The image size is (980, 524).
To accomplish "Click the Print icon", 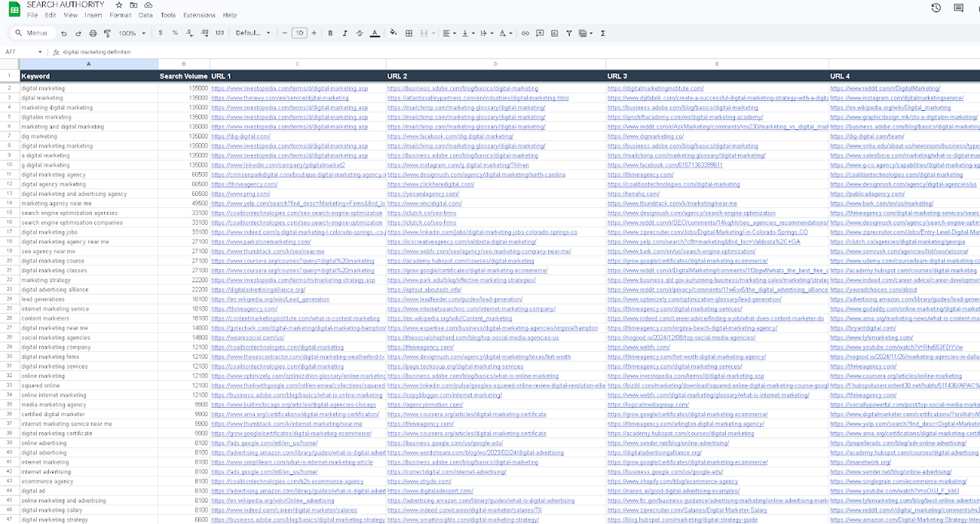I will tap(93, 34).
